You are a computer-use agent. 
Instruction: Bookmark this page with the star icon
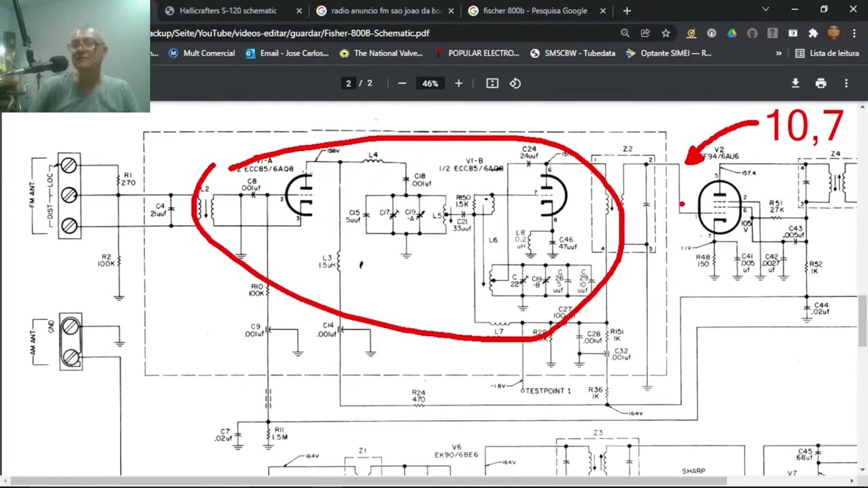pos(666,33)
